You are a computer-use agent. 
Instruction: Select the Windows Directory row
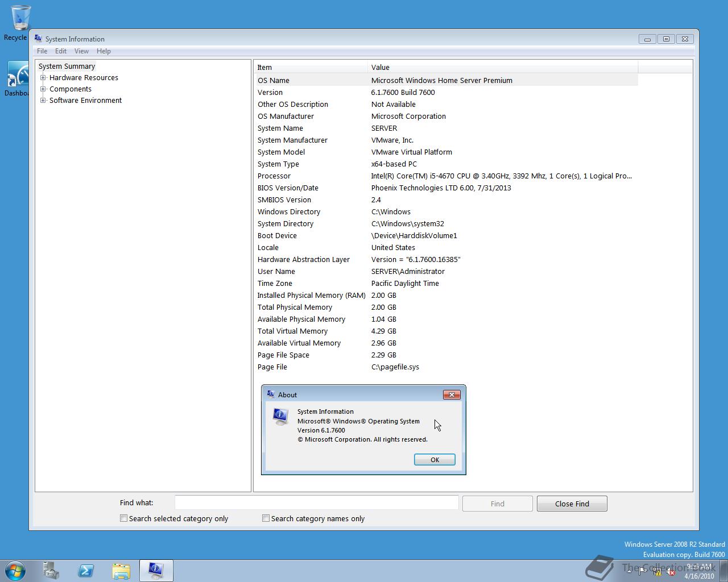click(x=446, y=211)
